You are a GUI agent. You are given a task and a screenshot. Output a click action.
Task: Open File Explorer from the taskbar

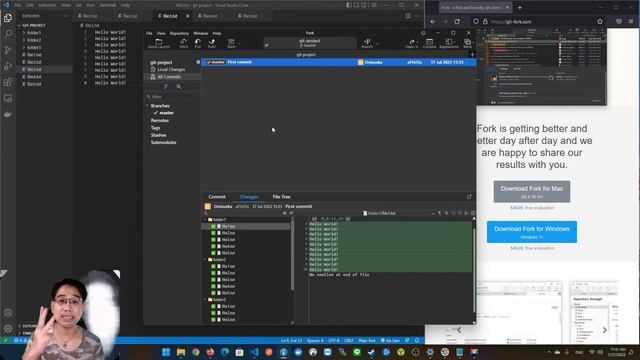click(181, 352)
